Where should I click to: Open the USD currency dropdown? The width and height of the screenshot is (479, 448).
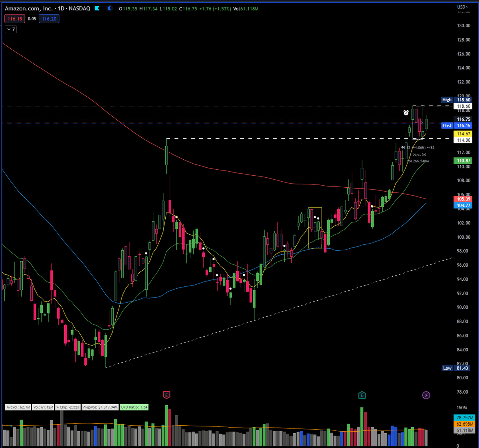coord(463,7)
